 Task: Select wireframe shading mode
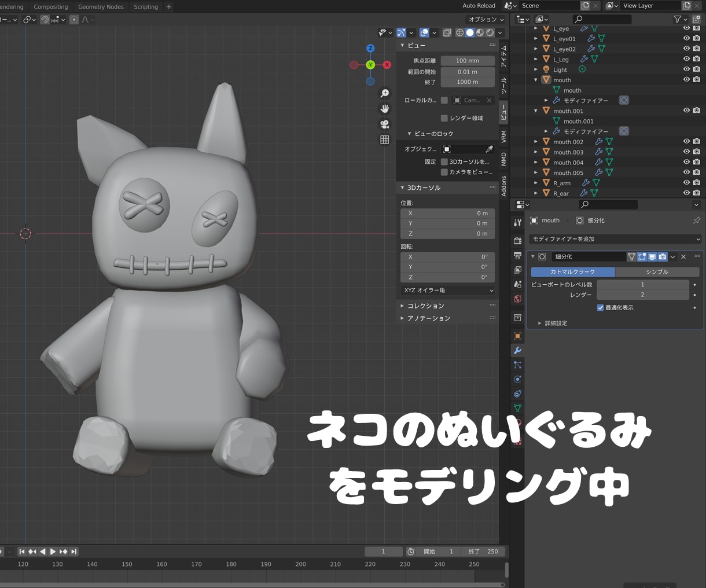point(459,32)
